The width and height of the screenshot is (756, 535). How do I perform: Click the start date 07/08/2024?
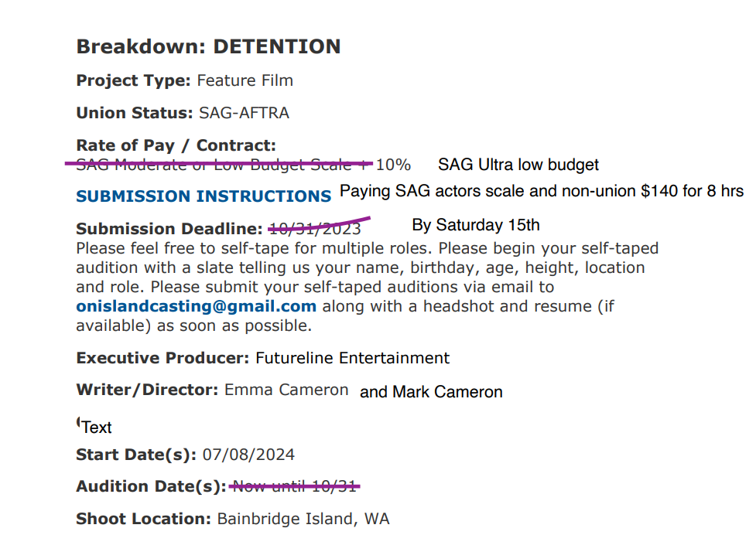point(248,455)
